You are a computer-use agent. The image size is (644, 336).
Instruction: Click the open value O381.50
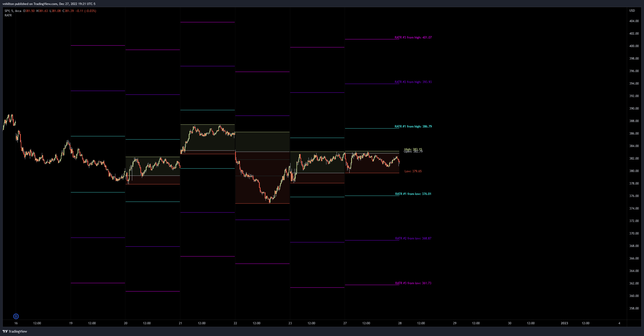(29, 11)
